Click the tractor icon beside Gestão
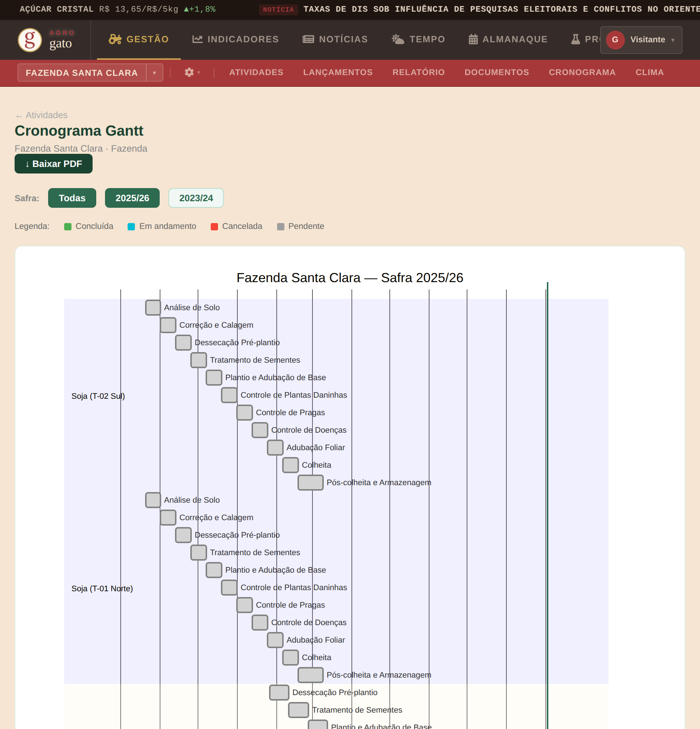Viewport: 700px width, 729px height. [x=115, y=39]
